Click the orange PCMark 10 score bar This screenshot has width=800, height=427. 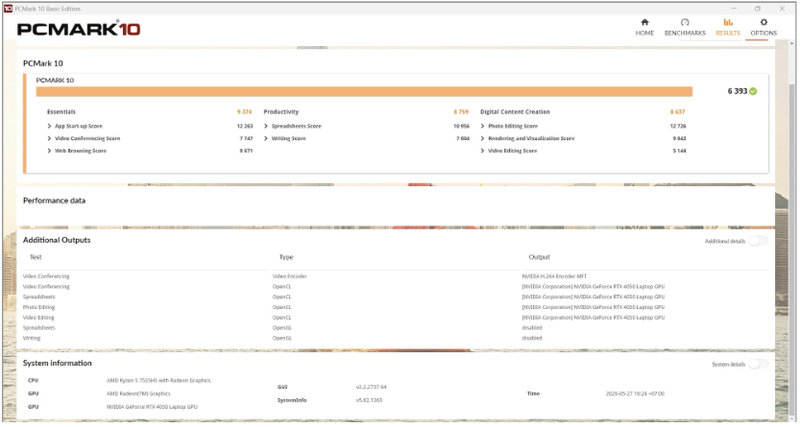[364, 91]
